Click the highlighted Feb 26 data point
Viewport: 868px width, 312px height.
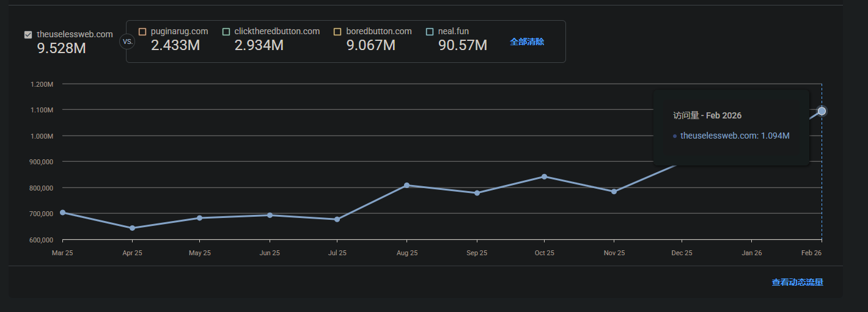822,111
